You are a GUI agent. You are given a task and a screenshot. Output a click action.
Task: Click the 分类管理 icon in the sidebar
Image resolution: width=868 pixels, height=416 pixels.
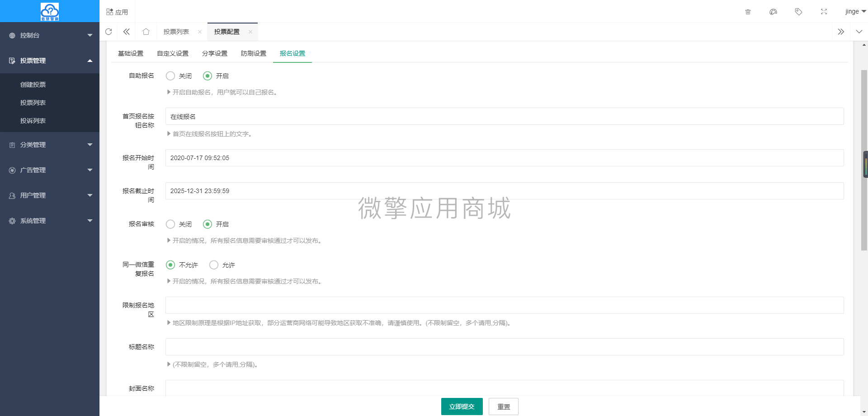12,145
